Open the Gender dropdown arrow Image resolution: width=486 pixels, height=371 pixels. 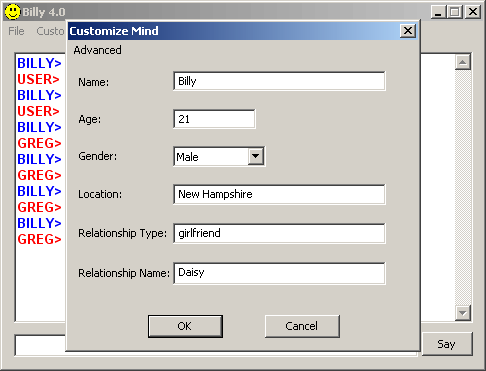tap(256, 156)
